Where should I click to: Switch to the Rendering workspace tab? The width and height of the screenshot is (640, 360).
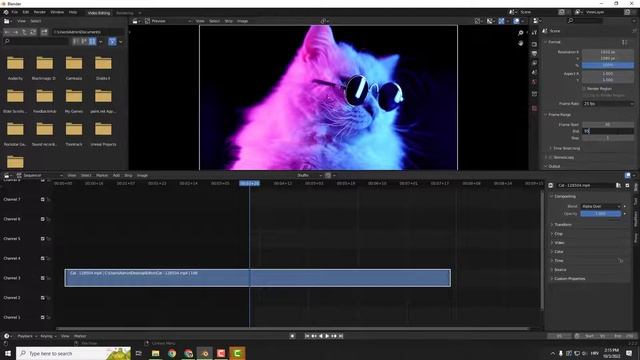(x=125, y=13)
